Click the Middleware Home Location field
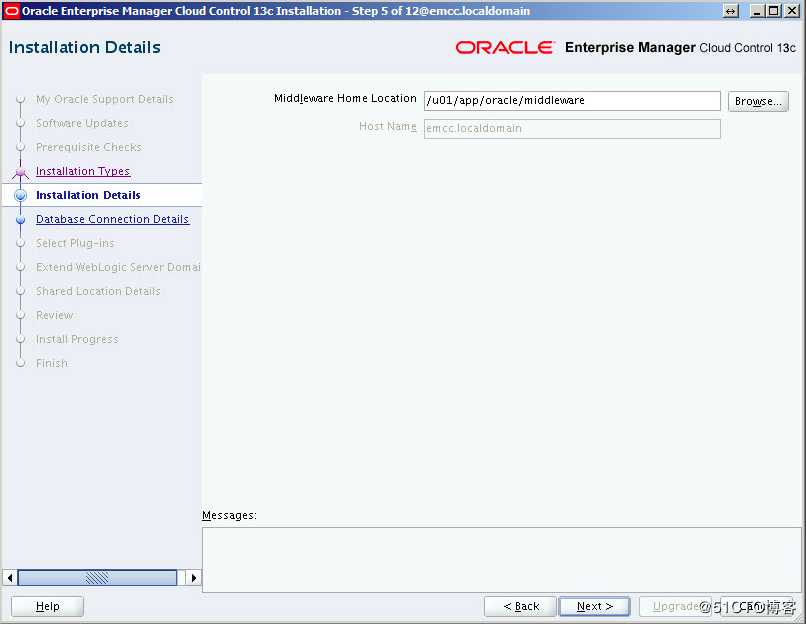806x624 pixels. [572, 101]
